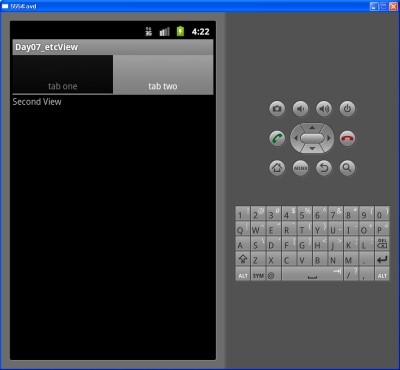
Task: Click the B key
Action: click(320, 259)
